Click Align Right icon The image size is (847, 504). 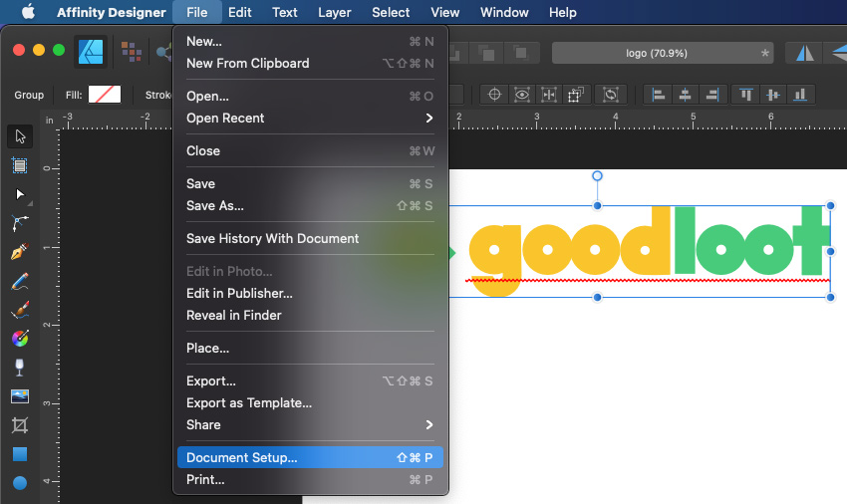pos(712,95)
